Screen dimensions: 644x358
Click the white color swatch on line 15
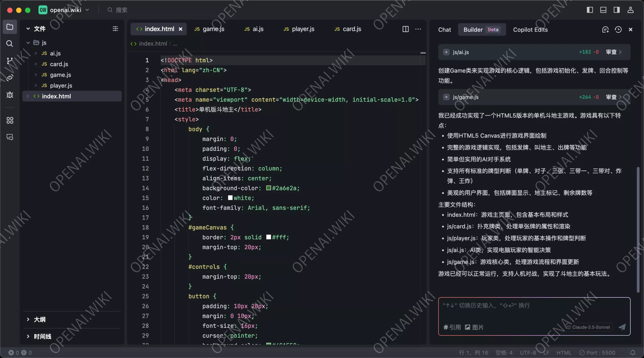tap(230, 198)
